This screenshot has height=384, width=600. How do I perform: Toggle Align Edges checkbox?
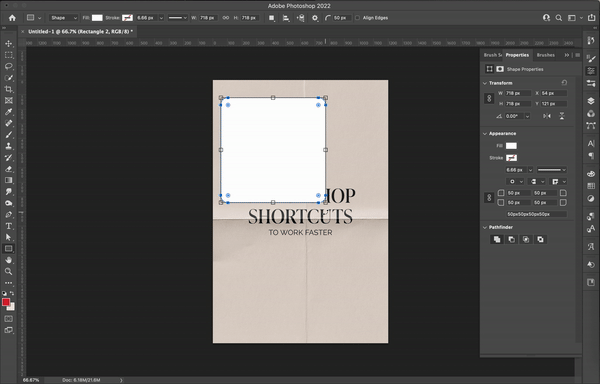click(357, 18)
